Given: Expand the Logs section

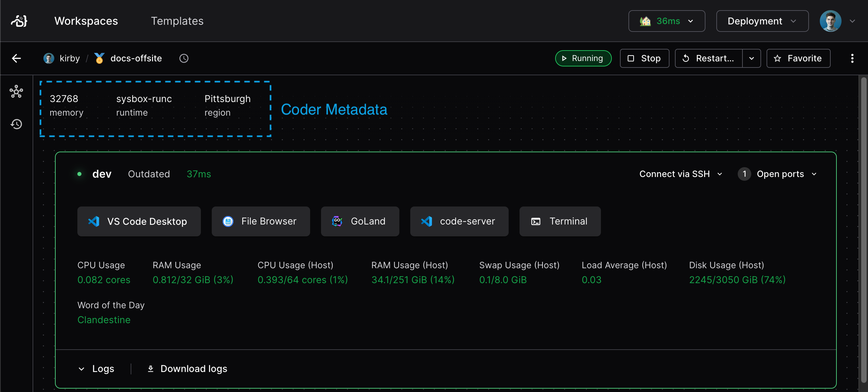Looking at the screenshot, I should [x=96, y=369].
